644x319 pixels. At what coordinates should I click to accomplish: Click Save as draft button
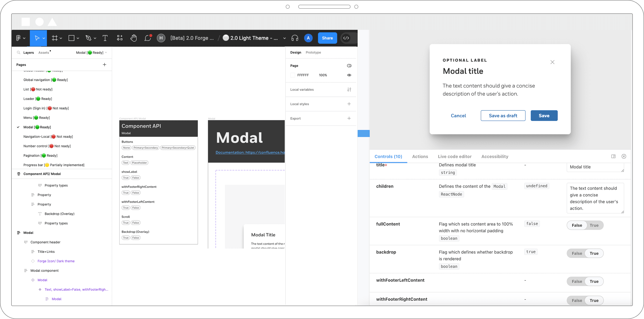click(503, 116)
